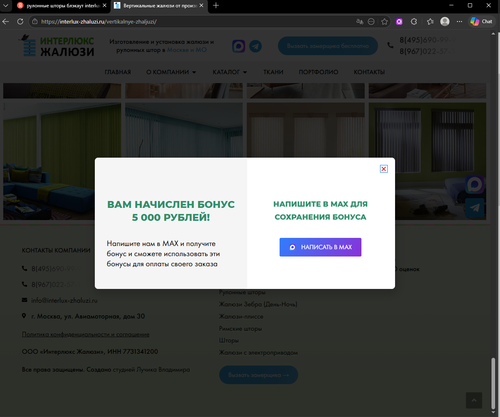Click the page vertical scrollbar thumb
Screen dimensions: 500x417
(x=493, y=383)
